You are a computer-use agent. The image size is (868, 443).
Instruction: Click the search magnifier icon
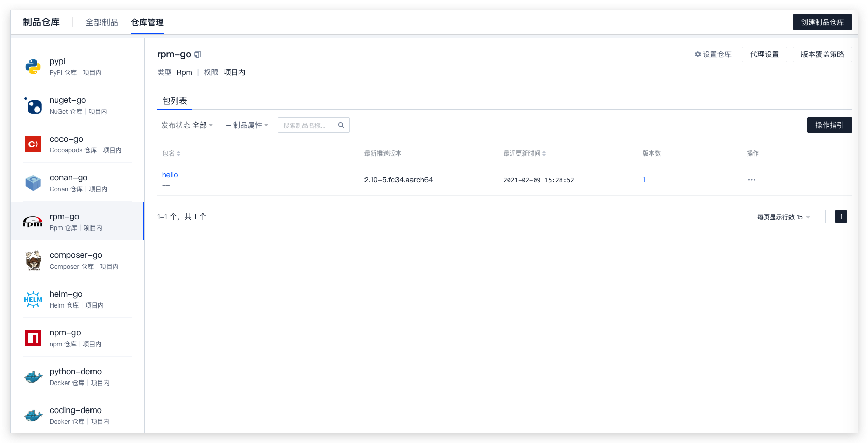[341, 125]
